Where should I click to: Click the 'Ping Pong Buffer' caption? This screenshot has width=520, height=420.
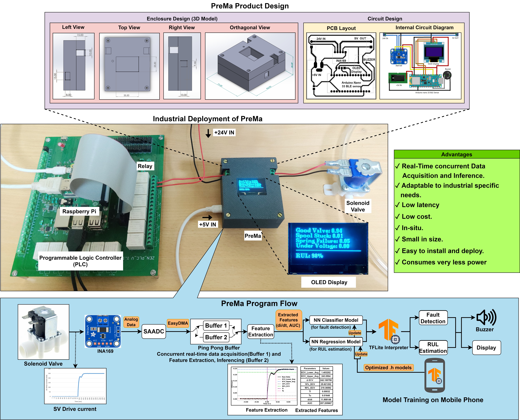pos(219,348)
